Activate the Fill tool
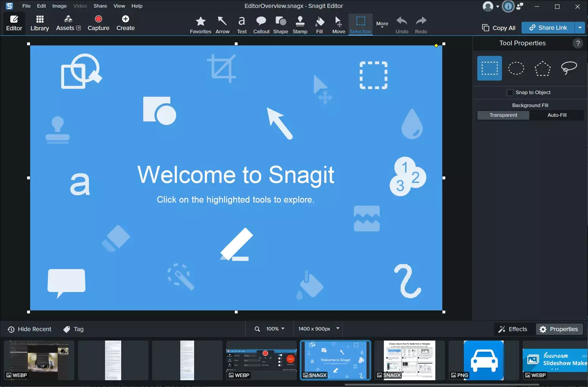Viewport: 588px width, 387px height. tap(319, 25)
